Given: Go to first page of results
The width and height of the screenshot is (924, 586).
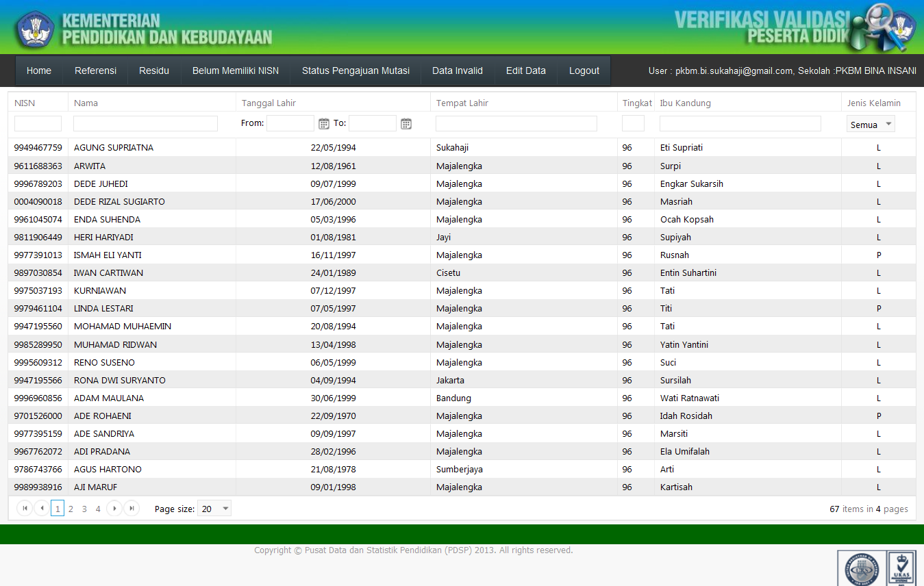Looking at the screenshot, I should click(x=25, y=508).
